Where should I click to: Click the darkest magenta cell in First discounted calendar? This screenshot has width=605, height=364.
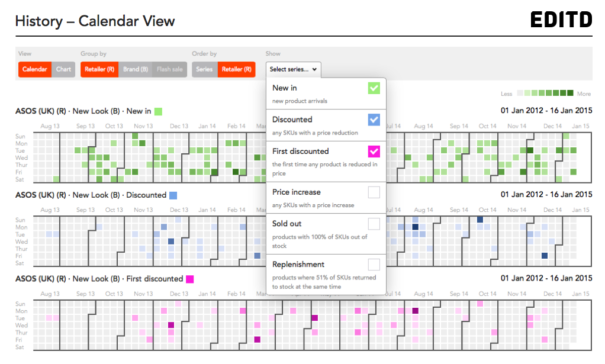pyautogui.click(x=415, y=311)
